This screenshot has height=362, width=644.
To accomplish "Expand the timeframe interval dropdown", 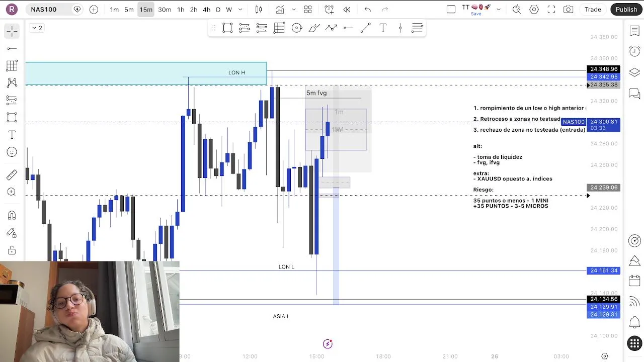I will click(240, 10).
